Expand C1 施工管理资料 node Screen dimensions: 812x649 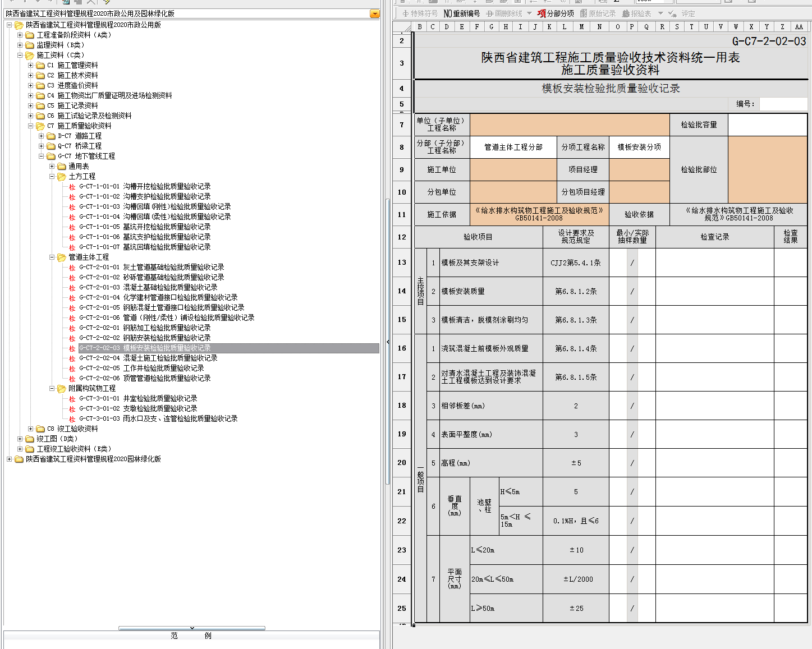31,65
